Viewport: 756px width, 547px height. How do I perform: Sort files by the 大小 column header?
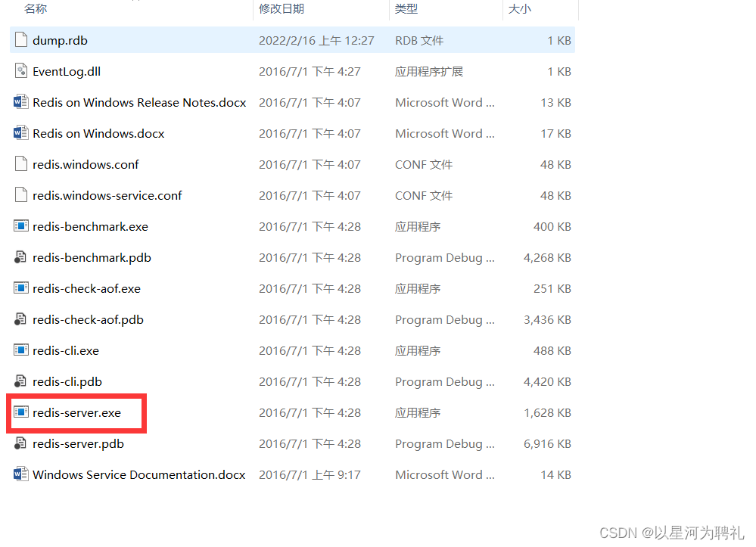(521, 8)
